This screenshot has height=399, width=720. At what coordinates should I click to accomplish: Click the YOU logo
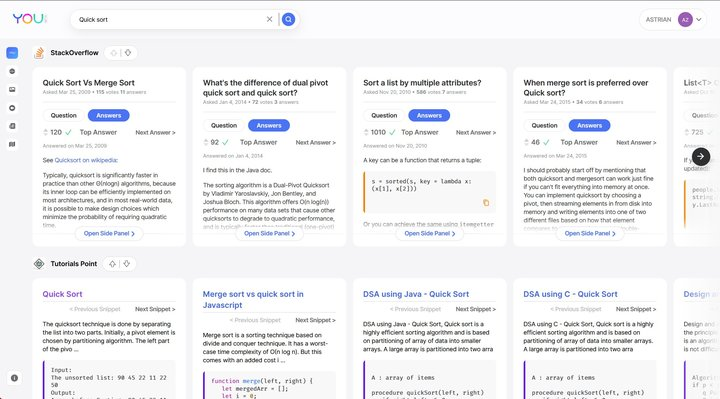29,19
